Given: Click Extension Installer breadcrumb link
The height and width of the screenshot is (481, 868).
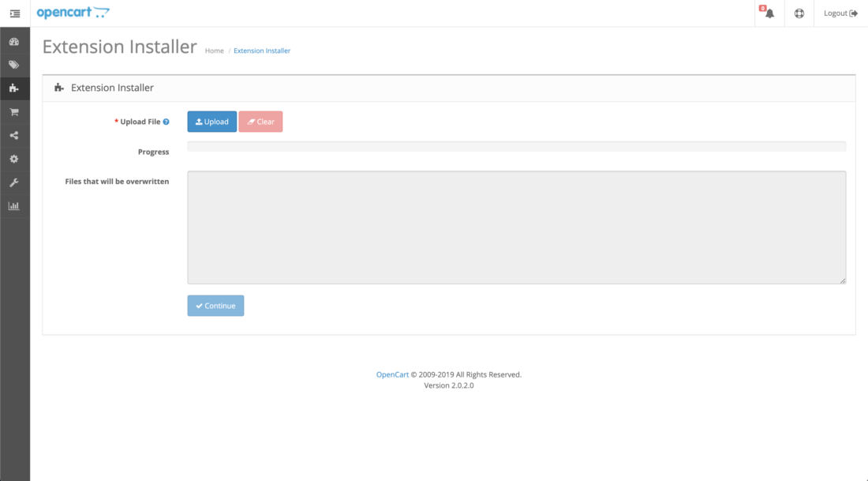Looking at the screenshot, I should [x=262, y=51].
